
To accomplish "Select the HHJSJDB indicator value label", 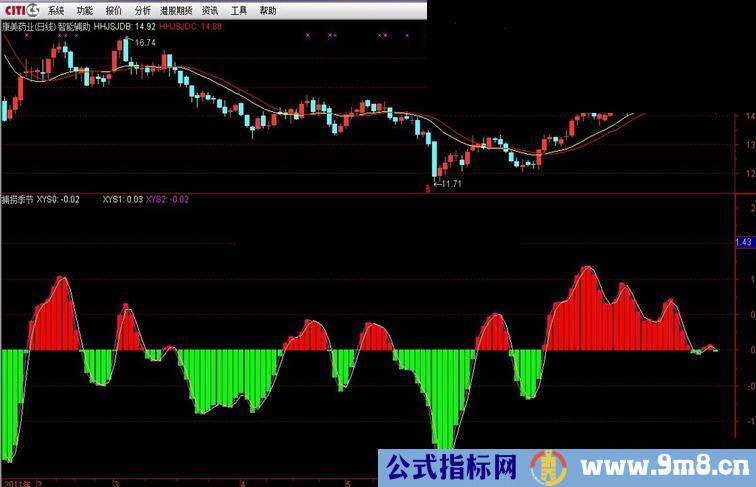I will point(123,27).
